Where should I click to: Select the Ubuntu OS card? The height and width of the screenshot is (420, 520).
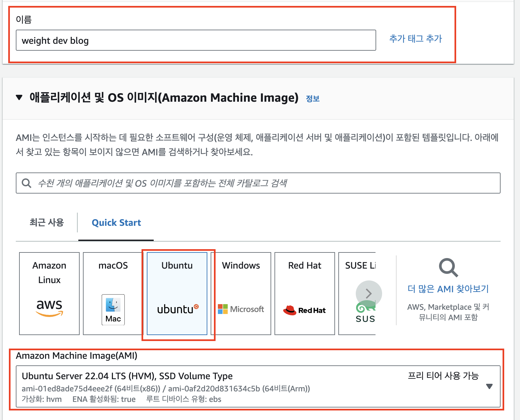pyautogui.click(x=177, y=294)
